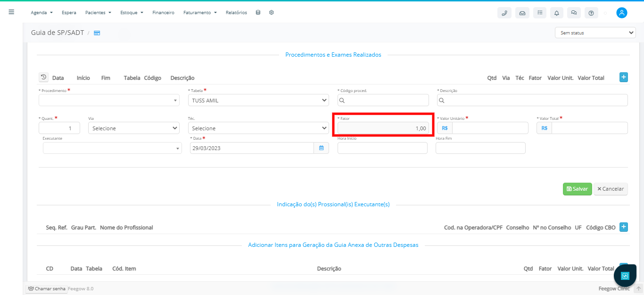Open calendar picker for Data field
Image resolution: width=644 pixels, height=295 pixels.
click(321, 148)
